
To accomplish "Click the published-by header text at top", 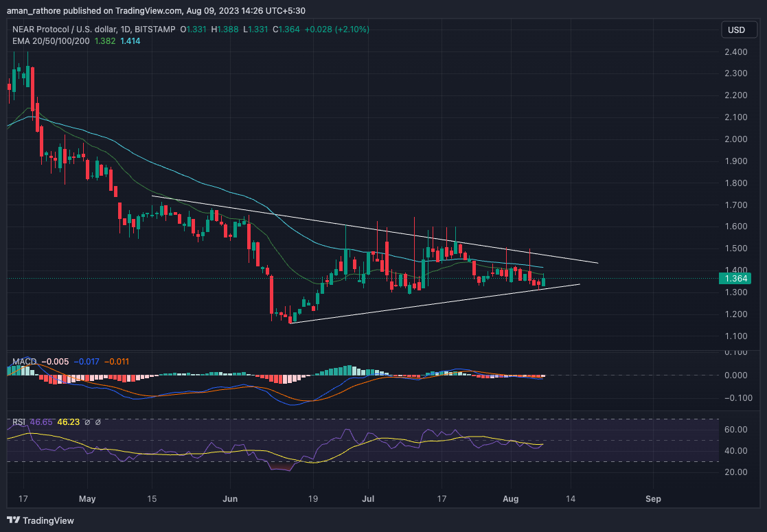I will coord(156,10).
